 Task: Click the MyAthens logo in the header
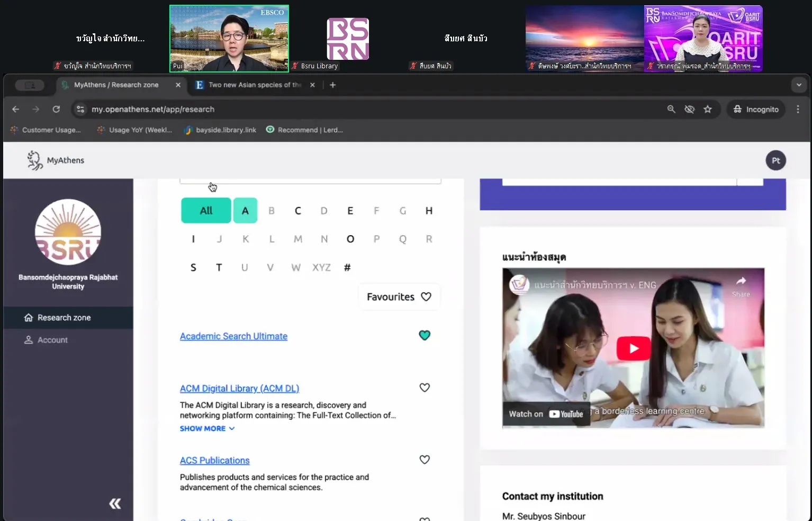click(x=56, y=160)
